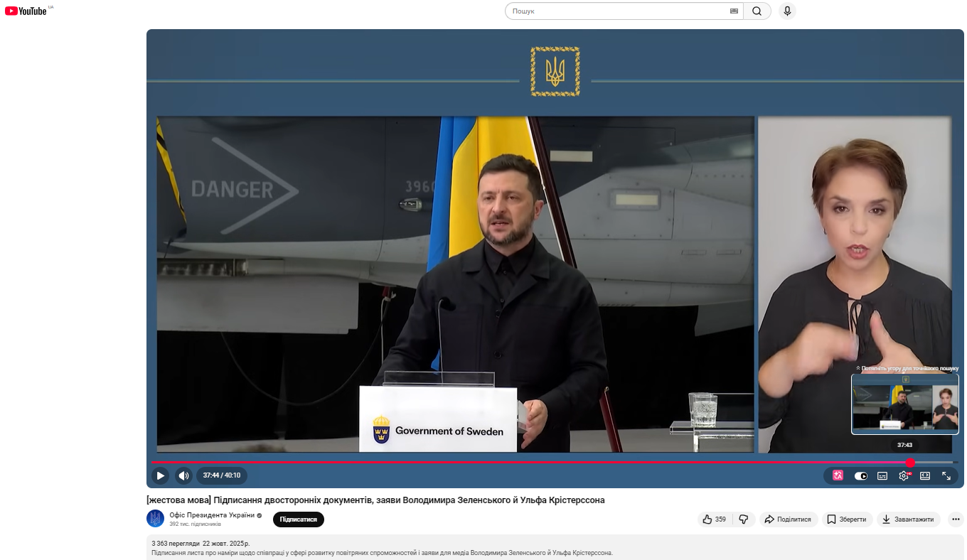This screenshot has width=967, height=560.
Task: Start voice search with microphone icon
Action: tap(786, 11)
